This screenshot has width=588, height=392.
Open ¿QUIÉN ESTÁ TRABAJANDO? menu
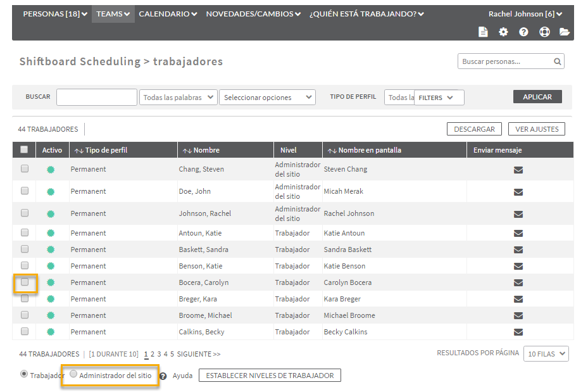point(366,14)
